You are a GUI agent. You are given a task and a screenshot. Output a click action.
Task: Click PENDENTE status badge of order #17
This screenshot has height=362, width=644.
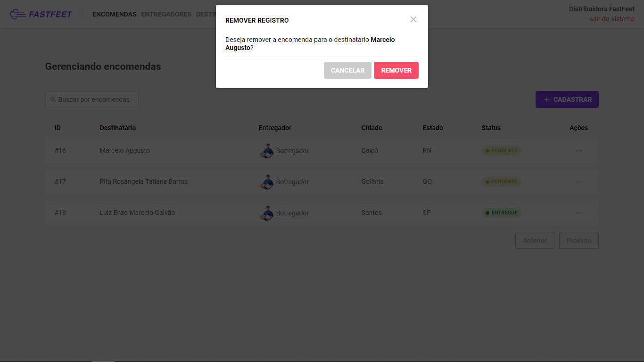[x=501, y=182]
